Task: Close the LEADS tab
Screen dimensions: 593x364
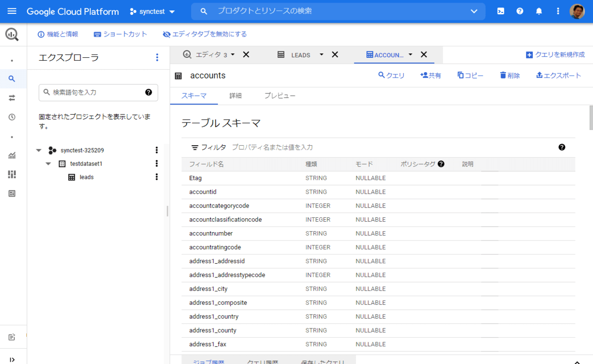Action: coord(335,55)
